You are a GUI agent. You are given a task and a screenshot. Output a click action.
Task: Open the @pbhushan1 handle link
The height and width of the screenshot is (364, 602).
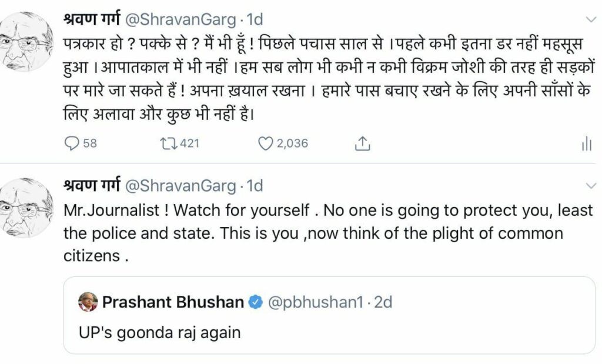pyautogui.click(x=315, y=302)
